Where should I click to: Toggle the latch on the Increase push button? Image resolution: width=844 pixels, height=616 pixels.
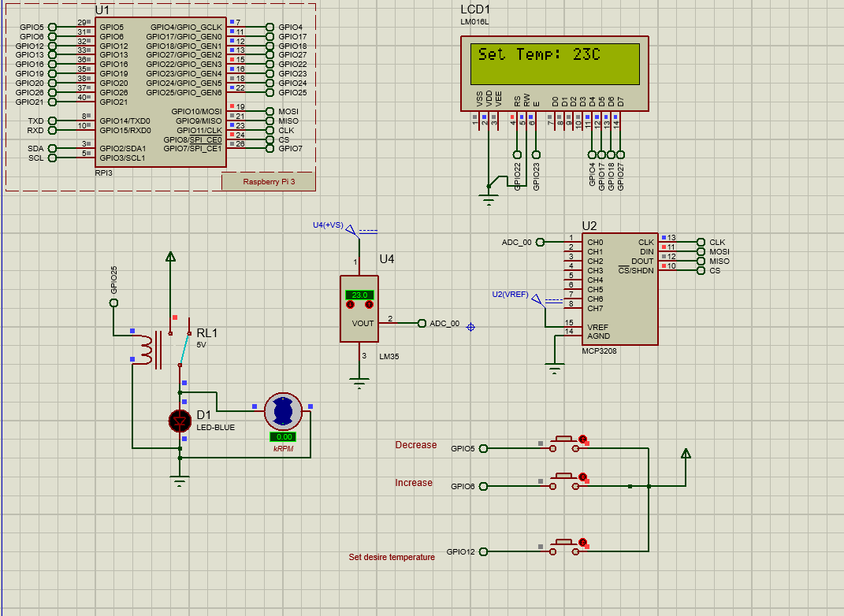[582, 477]
